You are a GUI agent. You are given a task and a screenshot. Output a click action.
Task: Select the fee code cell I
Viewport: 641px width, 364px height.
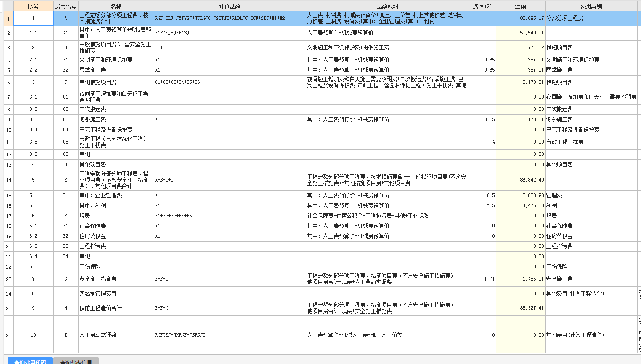coord(66,335)
